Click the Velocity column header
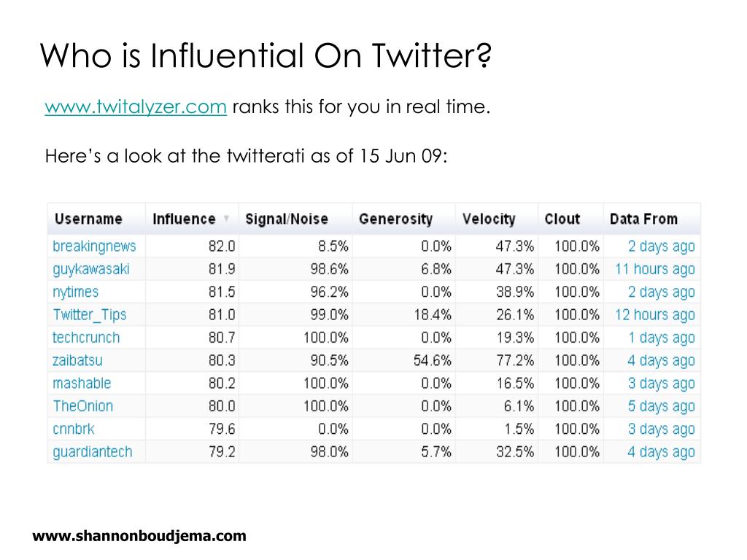Screen dimensions: 747x560 pos(489,219)
